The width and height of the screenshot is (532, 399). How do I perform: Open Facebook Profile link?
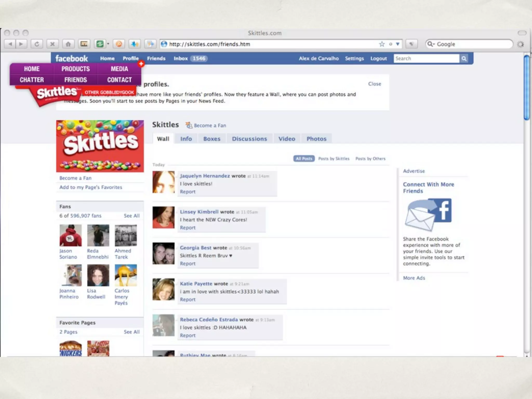click(131, 58)
